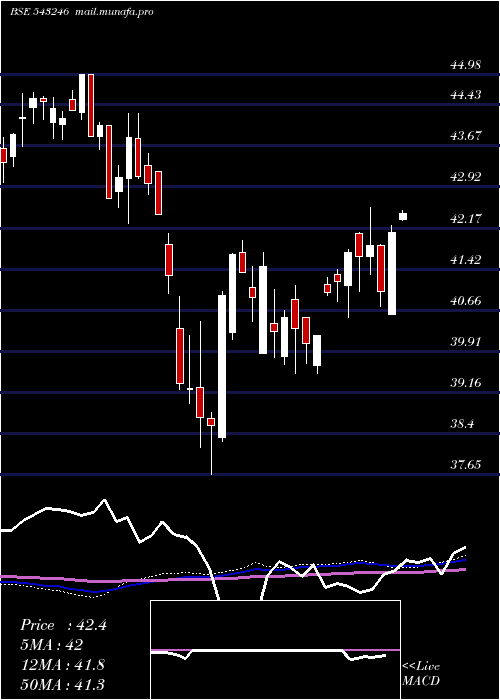500x700 pixels.
Task: Click the 5MA : 42 value
Action: tap(51, 645)
